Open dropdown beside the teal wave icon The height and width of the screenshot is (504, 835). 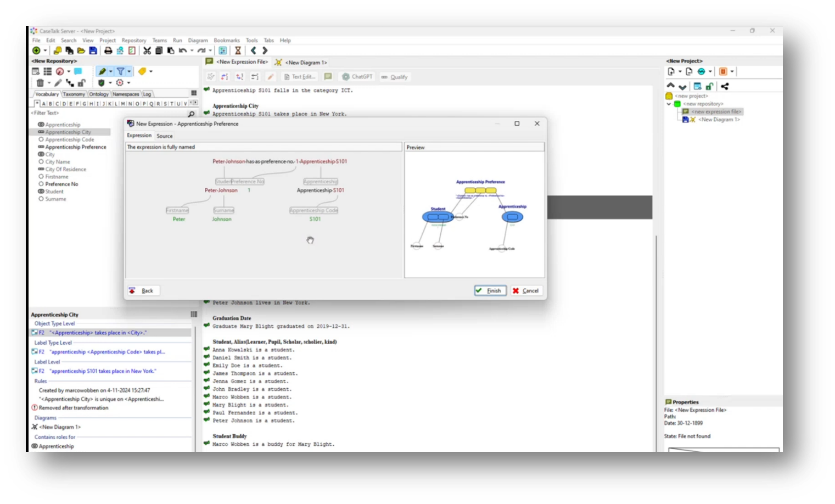[710, 71]
